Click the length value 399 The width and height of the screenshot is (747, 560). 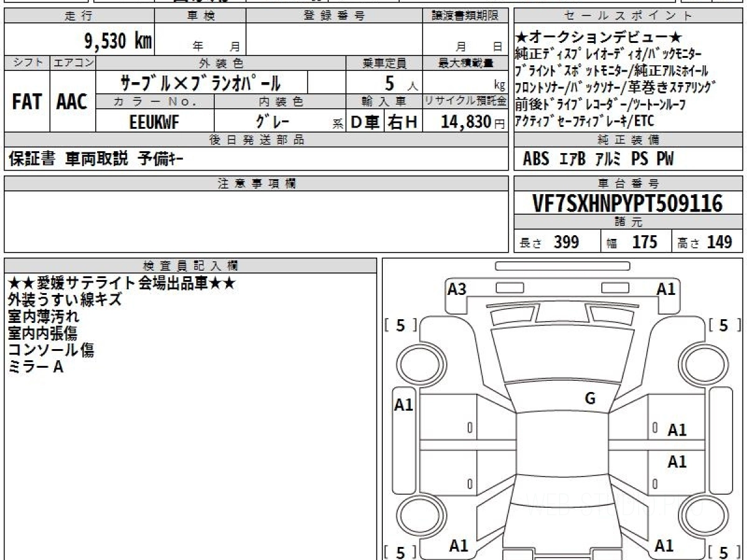click(x=566, y=242)
